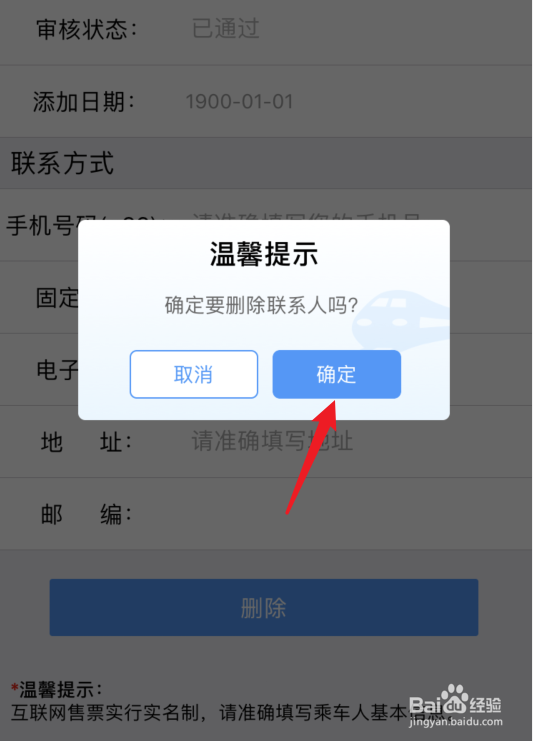
Task: Select the 邮编 postal code field
Action: coord(266,514)
